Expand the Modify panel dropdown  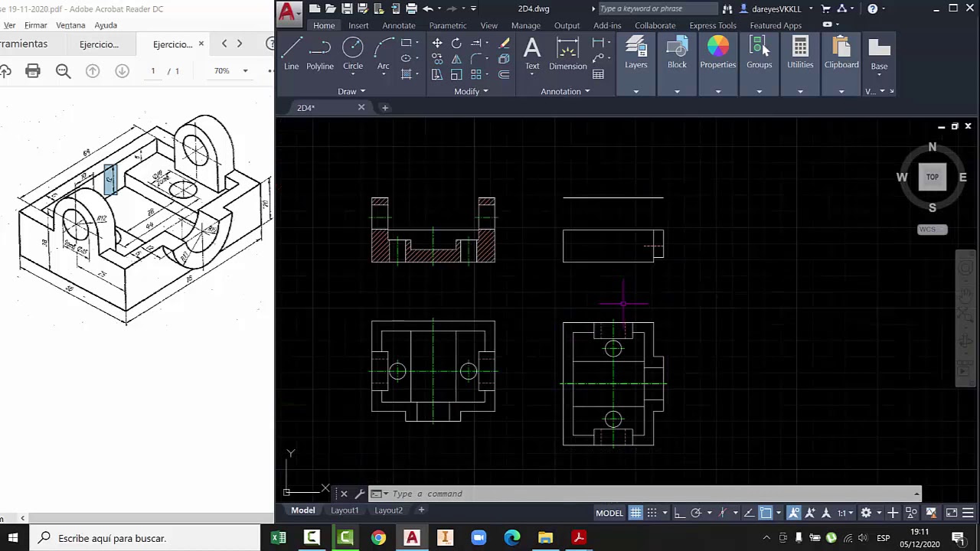[471, 92]
